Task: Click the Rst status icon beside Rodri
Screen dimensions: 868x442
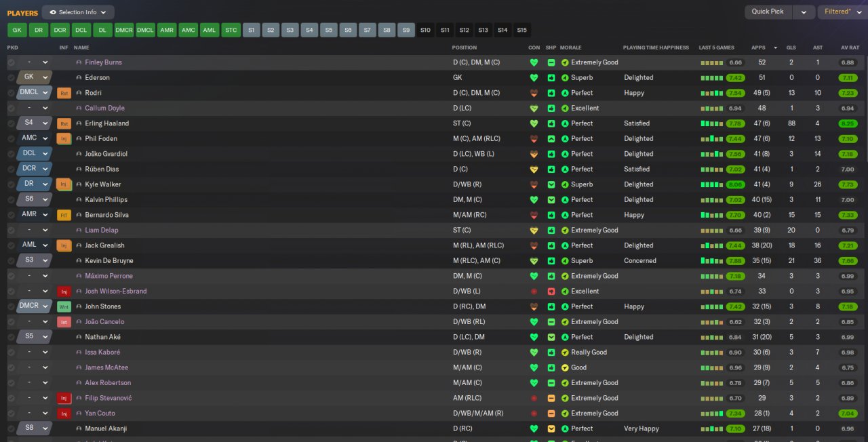Action: click(x=64, y=93)
